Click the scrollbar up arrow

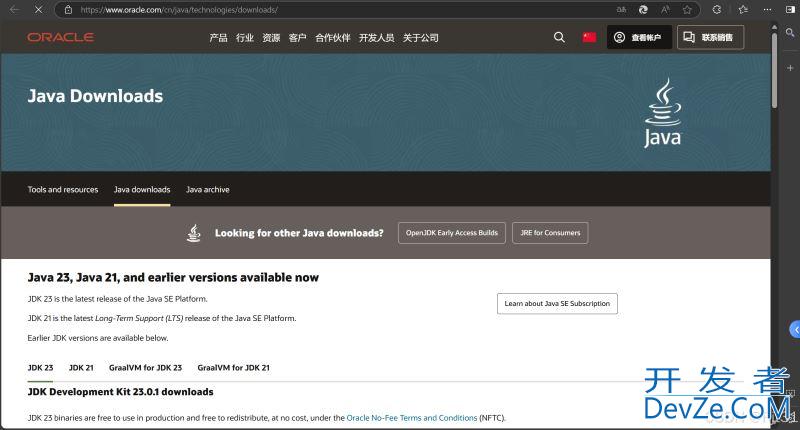(x=774, y=26)
